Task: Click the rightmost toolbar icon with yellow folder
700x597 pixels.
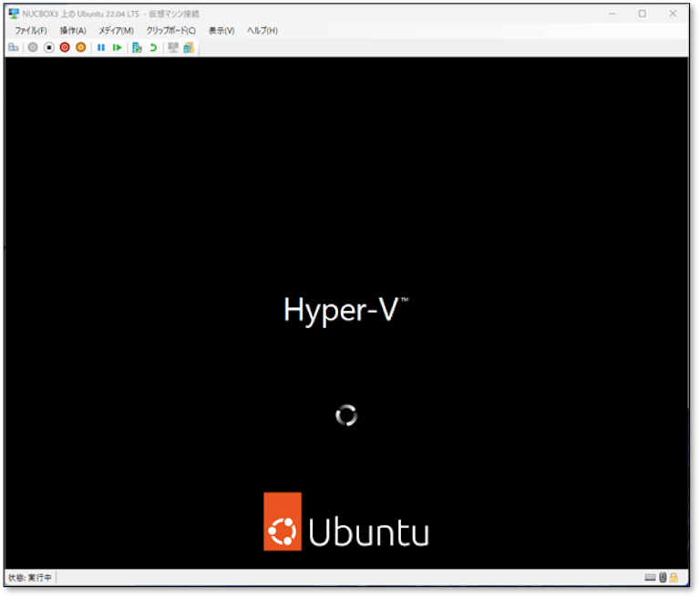Action: 189,47
